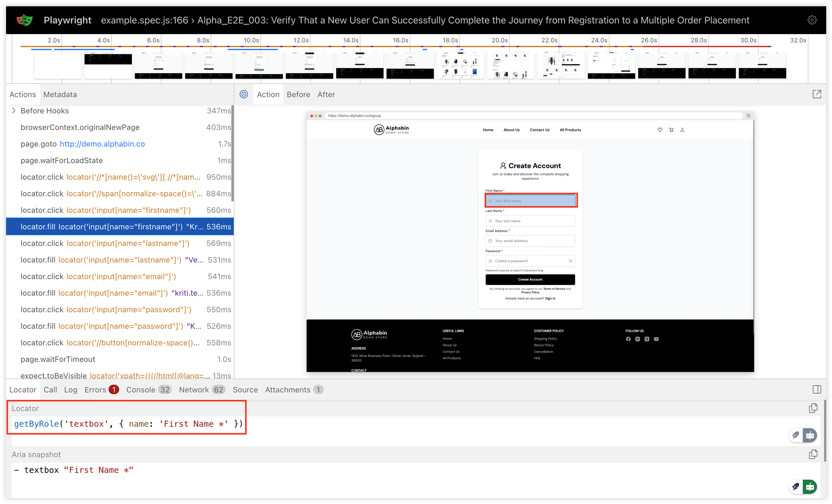Click the wishlist heart icon in snapshot
This screenshot has height=504, width=832.
[660, 130]
